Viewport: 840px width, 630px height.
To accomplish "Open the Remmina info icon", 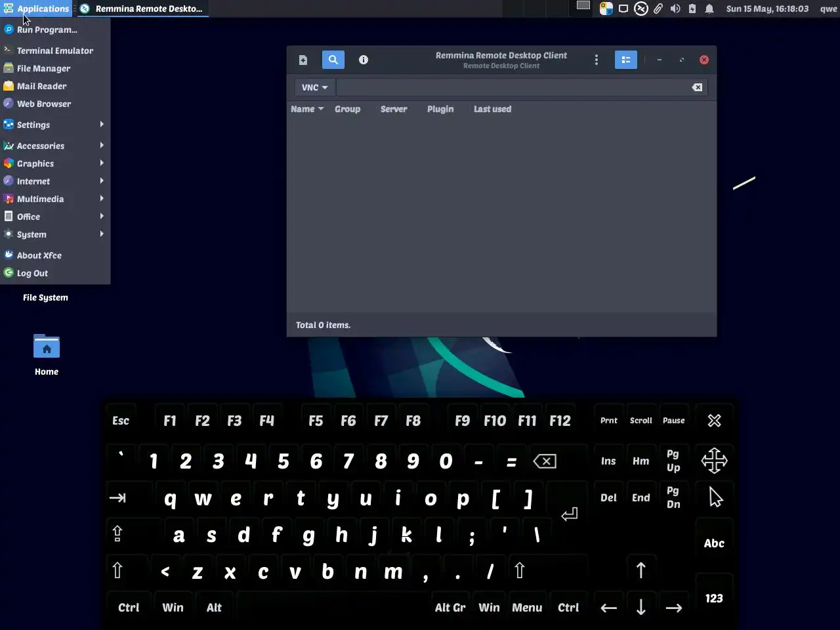I will (x=364, y=60).
